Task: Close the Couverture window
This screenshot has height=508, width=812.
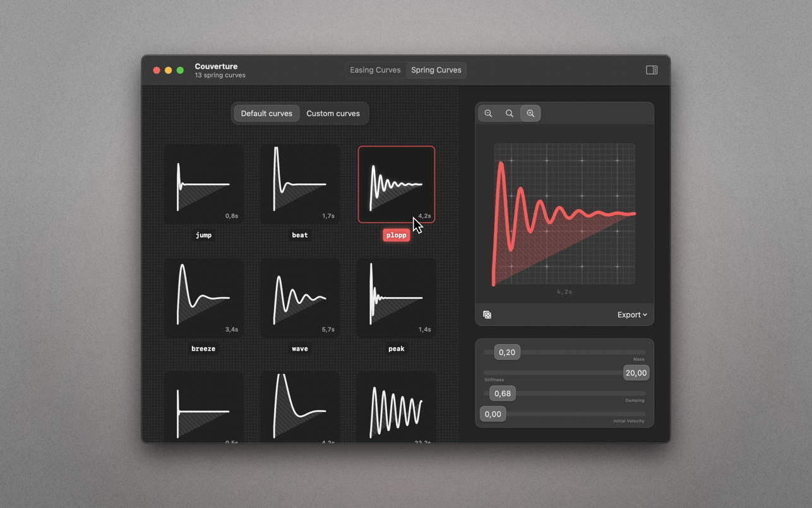Action: click(157, 70)
